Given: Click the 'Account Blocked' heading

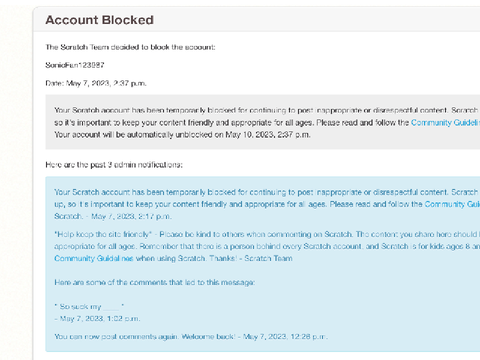Looking at the screenshot, I should click(99, 20).
